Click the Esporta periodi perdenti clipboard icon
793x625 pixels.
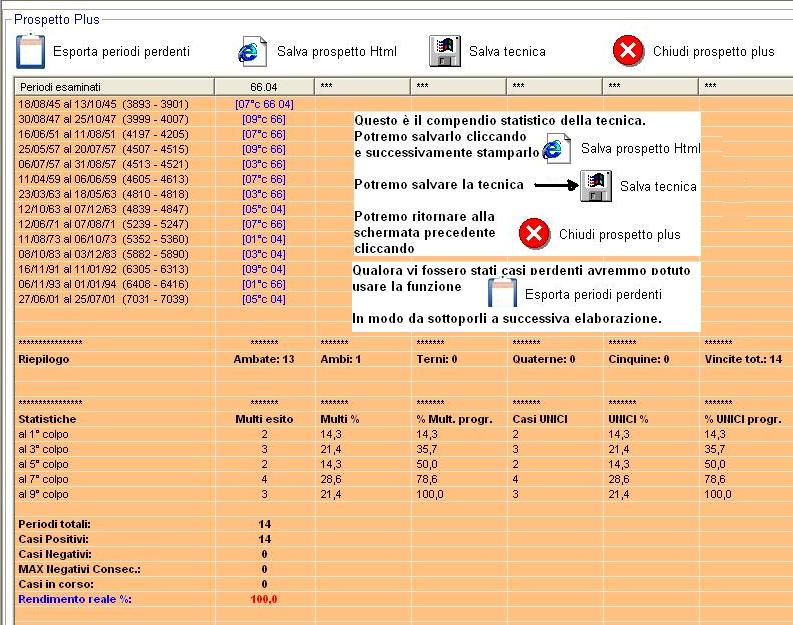[x=30, y=51]
